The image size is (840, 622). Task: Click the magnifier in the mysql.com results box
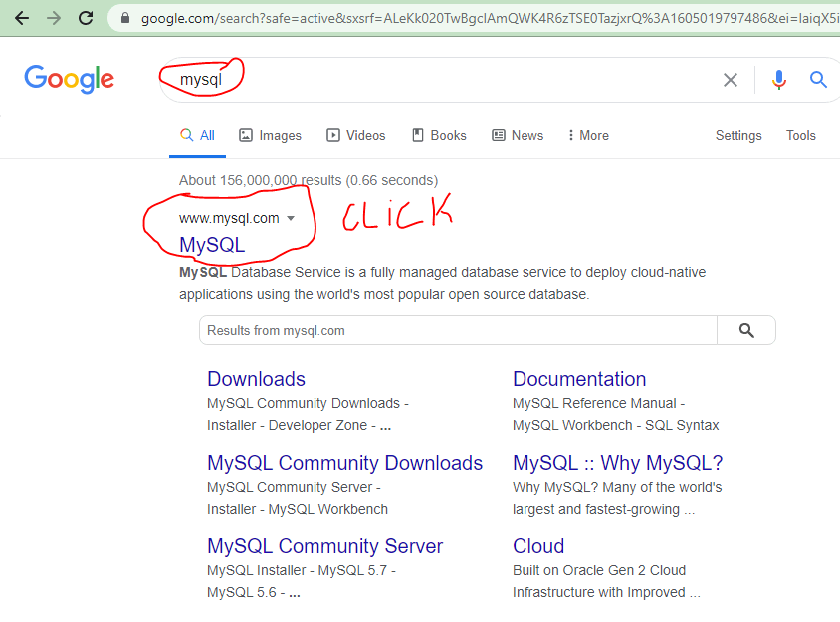[x=746, y=330]
